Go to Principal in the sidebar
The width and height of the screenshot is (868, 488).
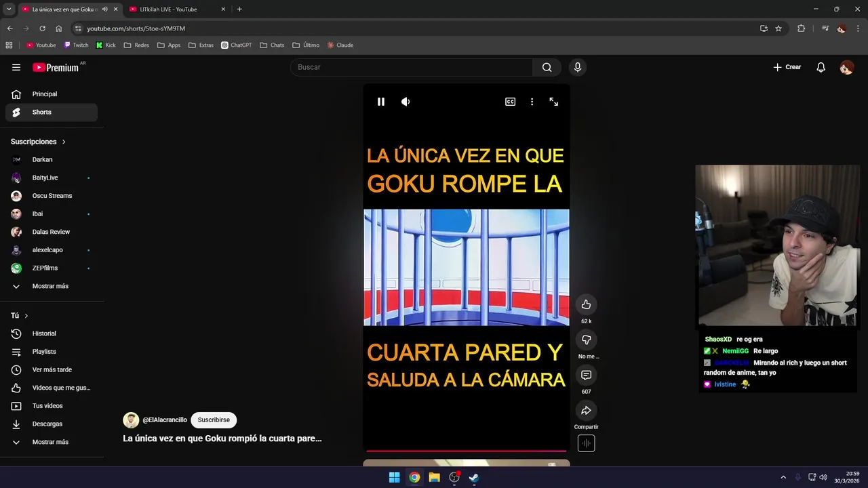pos(52,94)
